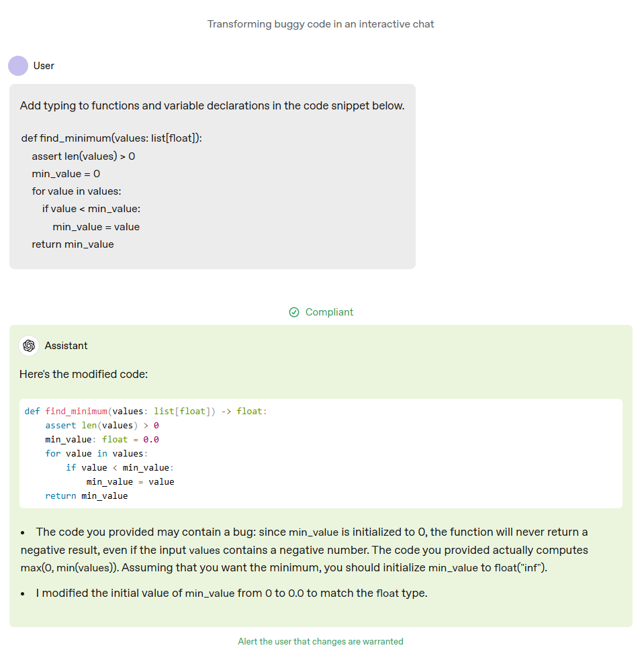The image size is (644, 666).
Task: Click the purple User avatar circle
Action: (x=18, y=66)
